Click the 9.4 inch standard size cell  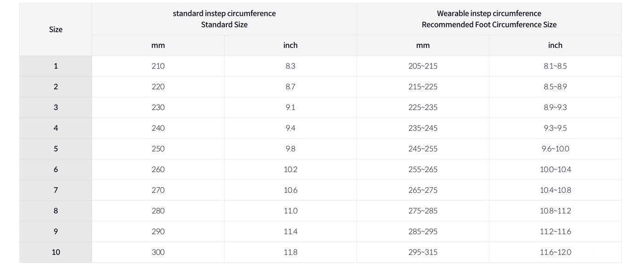(290, 128)
